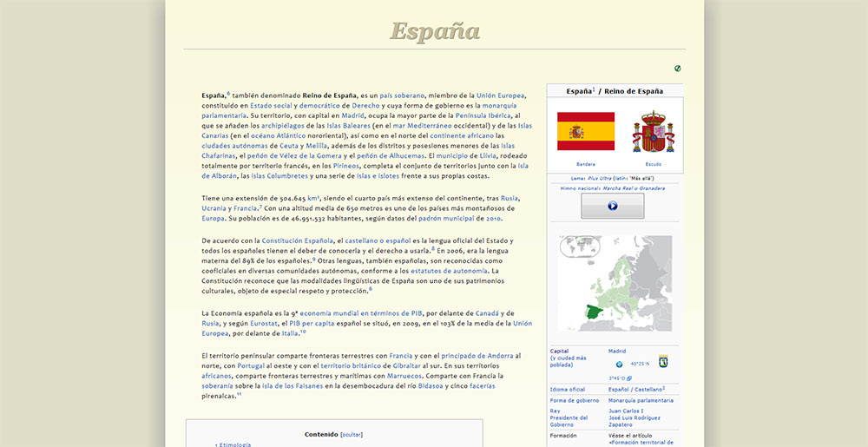This screenshot has height=447, width=868.
Task: Click the 'Portugal' link
Action: point(251,365)
